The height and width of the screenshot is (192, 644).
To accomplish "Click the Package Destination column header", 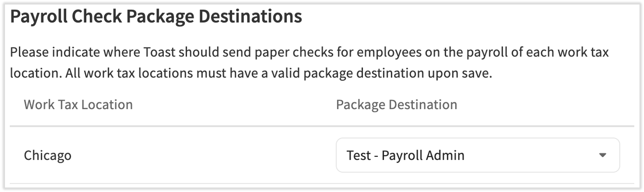I will click(396, 105).
